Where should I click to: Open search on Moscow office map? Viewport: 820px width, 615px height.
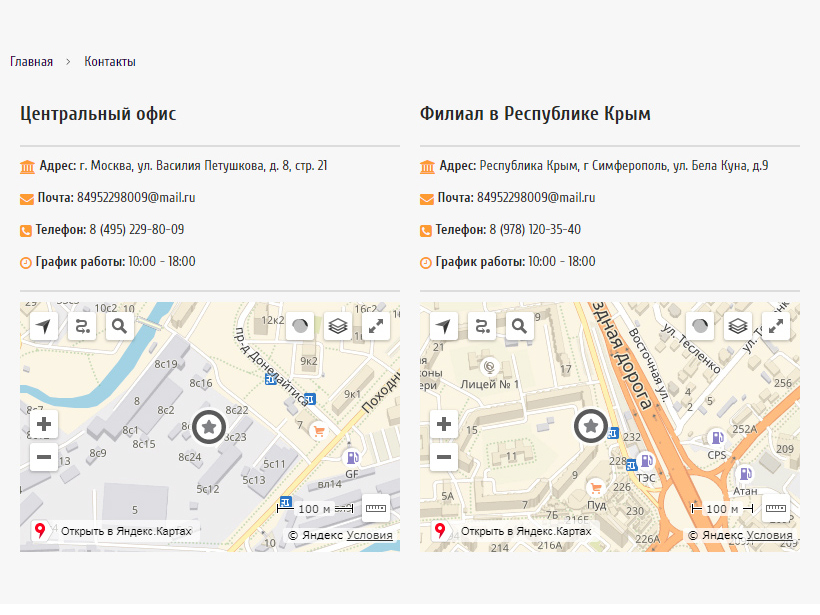coord(119,326)
